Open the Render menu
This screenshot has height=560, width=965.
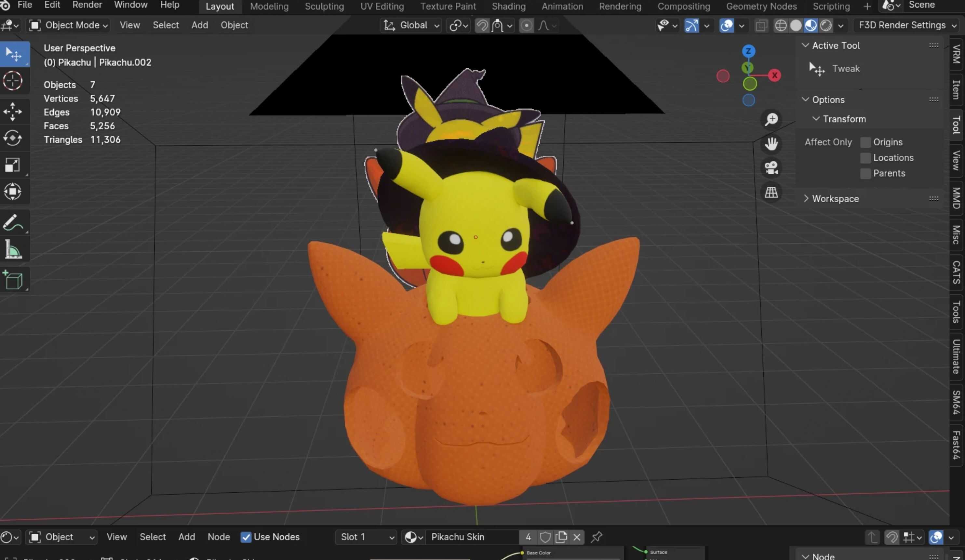pyautogui.click(x=87, y=5)
